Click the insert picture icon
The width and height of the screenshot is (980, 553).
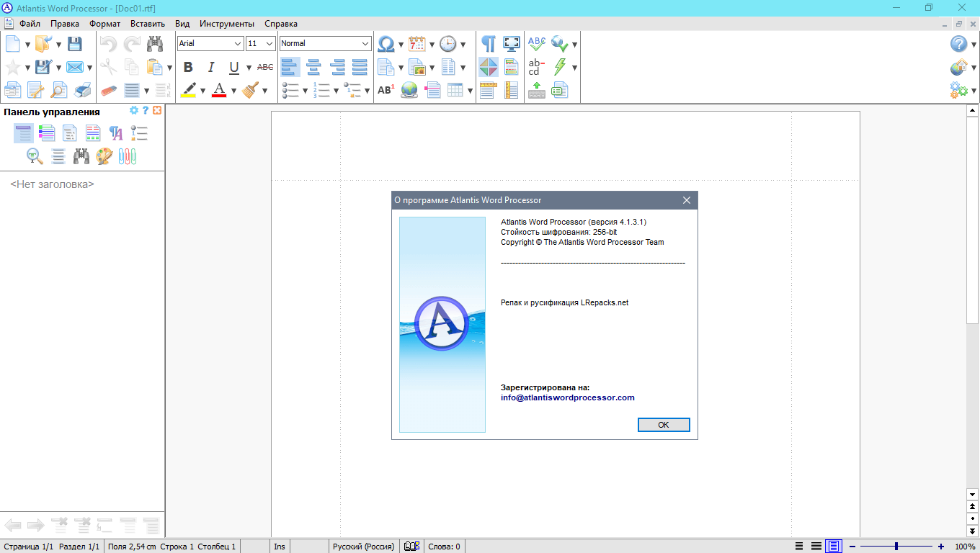[417, 68]
